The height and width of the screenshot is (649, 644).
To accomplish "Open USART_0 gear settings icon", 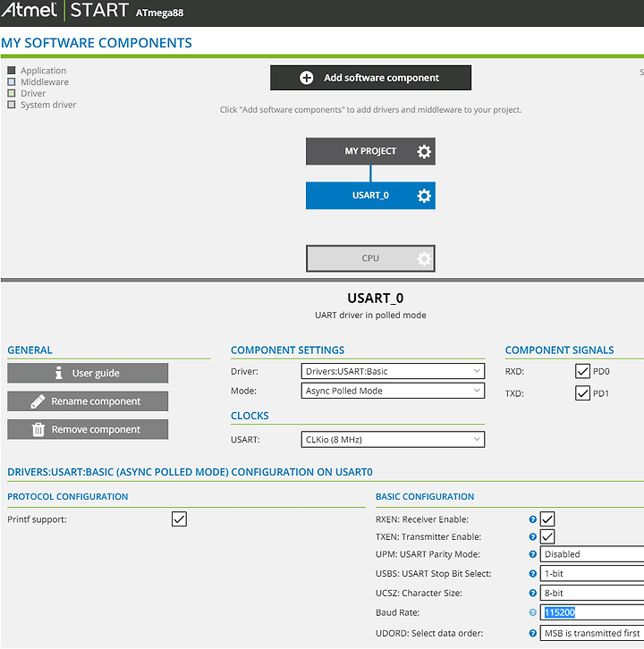I will tap(424, 196).
